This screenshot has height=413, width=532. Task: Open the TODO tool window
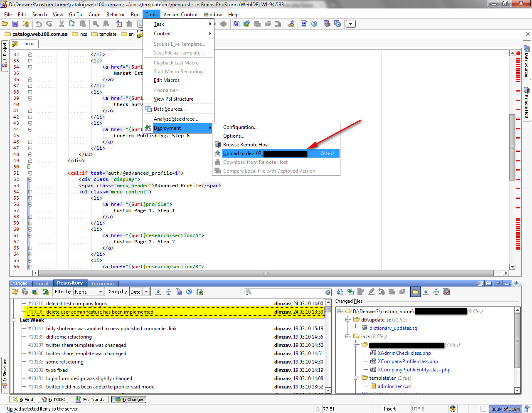pos(53,399)
